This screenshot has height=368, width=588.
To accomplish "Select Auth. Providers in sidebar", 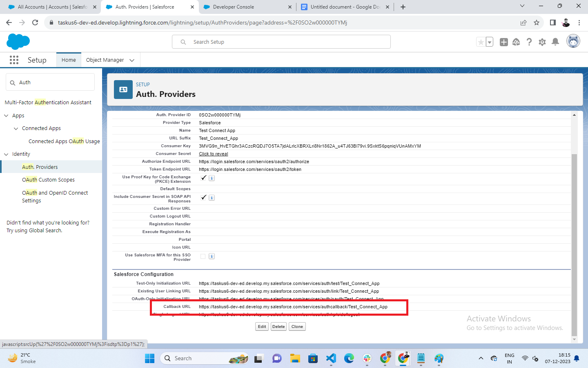I will pyautogui.click(x=40, y=167).
